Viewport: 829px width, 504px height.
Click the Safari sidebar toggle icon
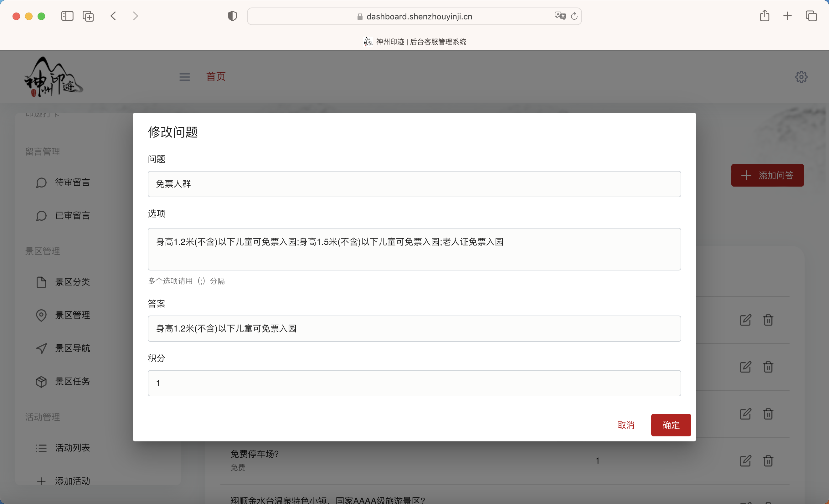[x=67, y=16]
